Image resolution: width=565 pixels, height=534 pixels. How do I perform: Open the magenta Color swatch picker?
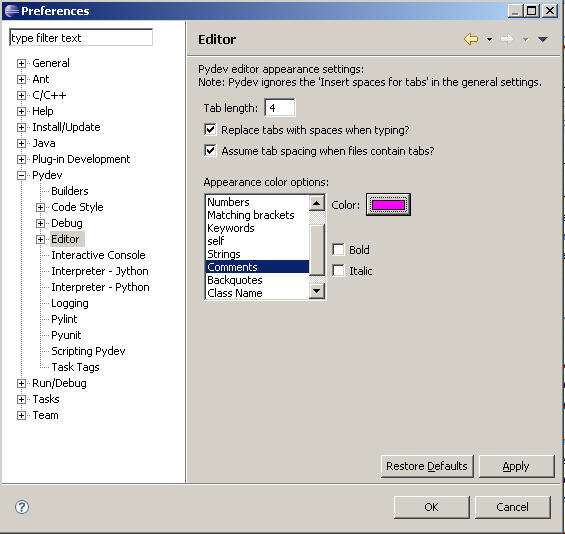[388, 205]
